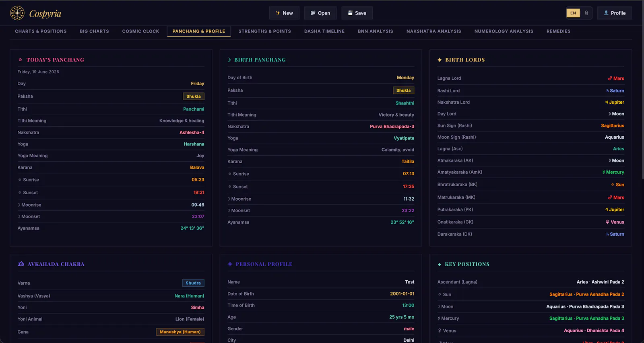Click the Birth Panchang crescent moon header icon
The image size is (644, 343).
[229, 60]
